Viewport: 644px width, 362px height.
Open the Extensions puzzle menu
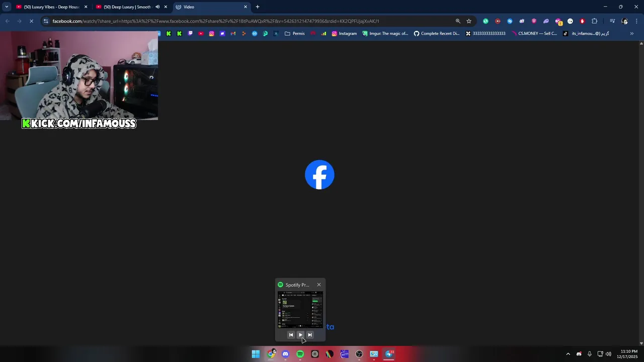(x=595, y=21)
